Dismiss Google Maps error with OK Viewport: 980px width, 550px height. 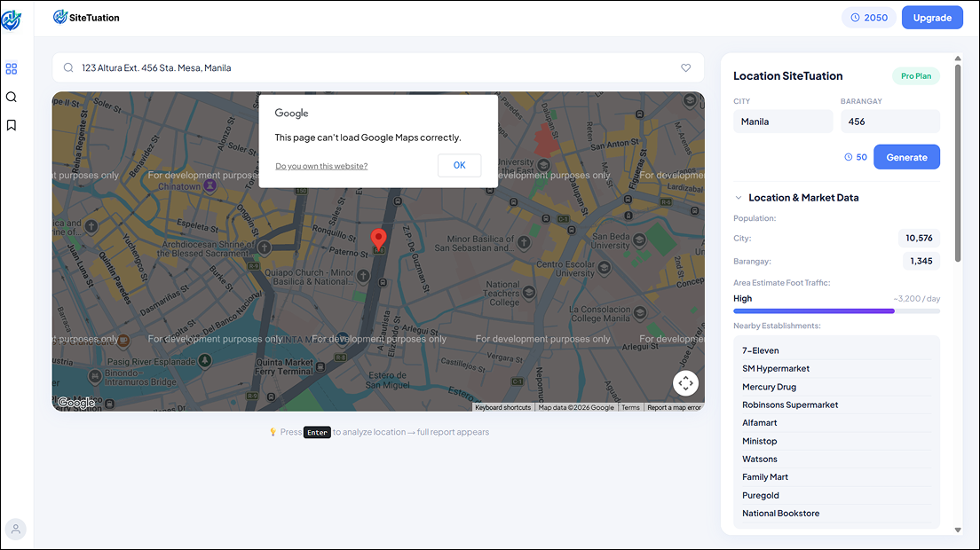460,165
